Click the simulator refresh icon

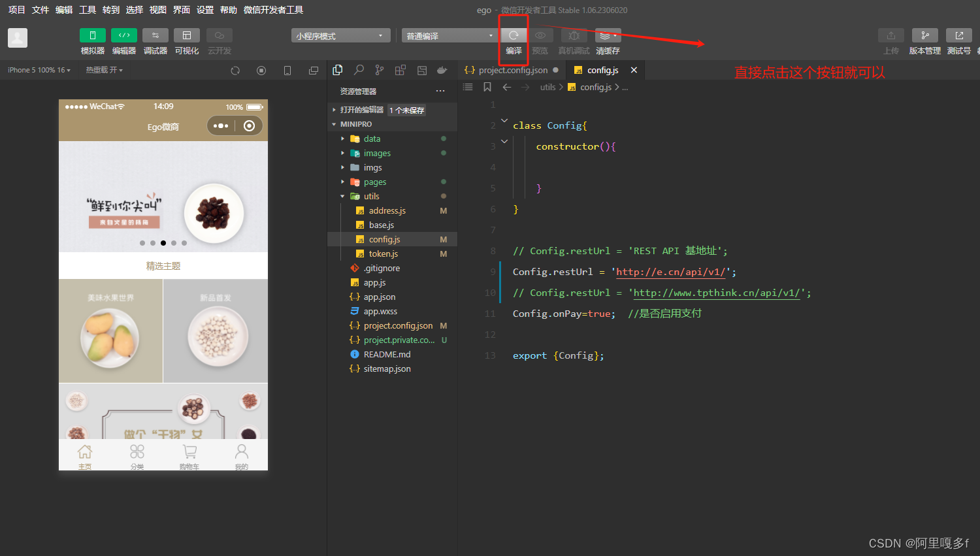tap(235, 71)
